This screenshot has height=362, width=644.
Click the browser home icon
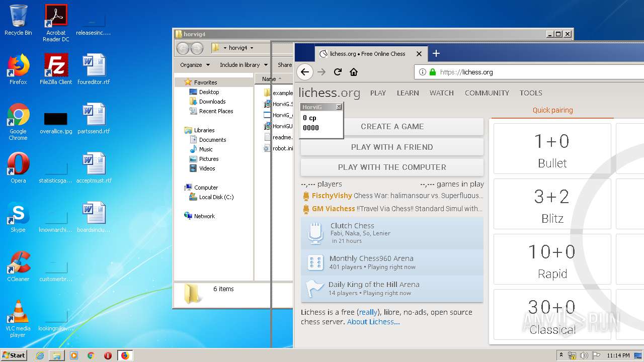pyautogui.click(x=354, y=72)
